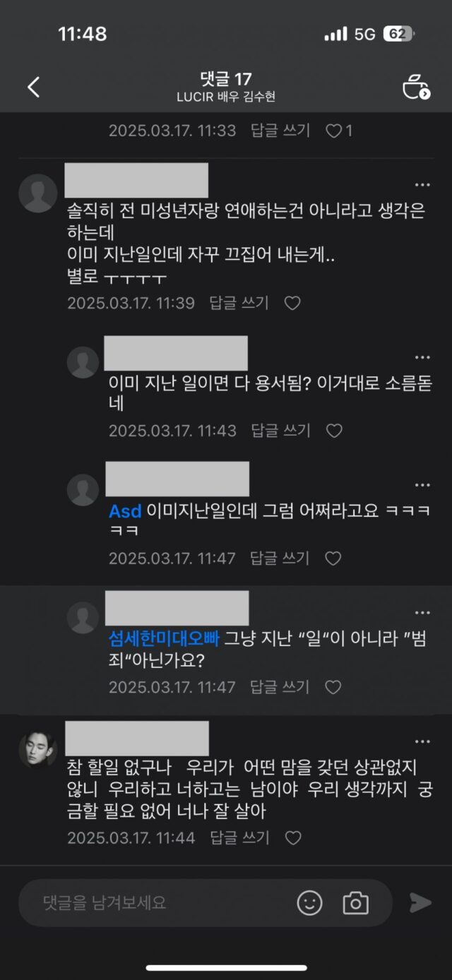
Task: Go back using the top-left arrow
Action: [x=33, y=87]
